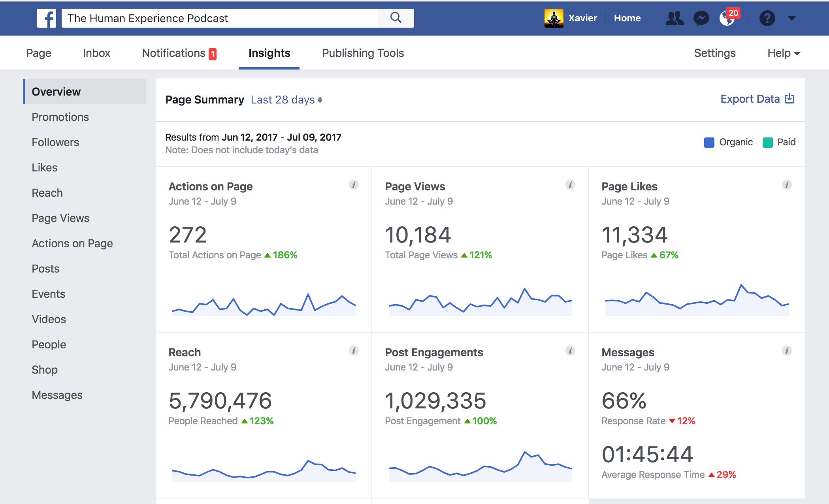
Task: Click the 66% response rate value
Action: 624,401
